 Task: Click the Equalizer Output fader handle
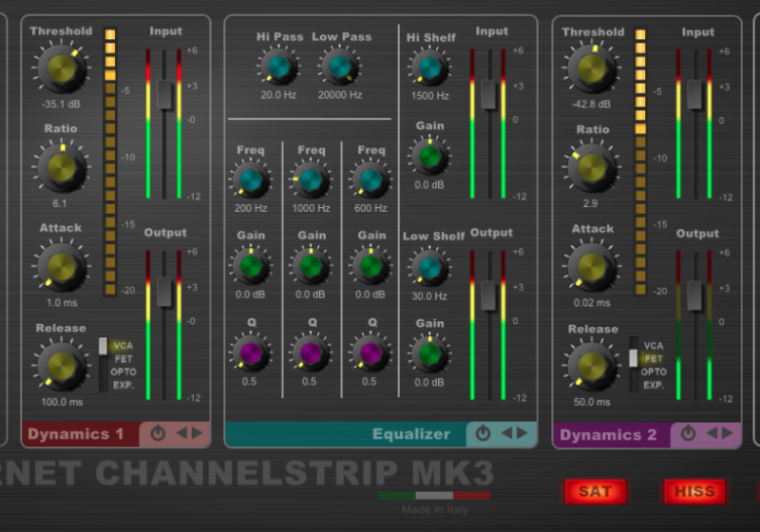pos(488,294)
